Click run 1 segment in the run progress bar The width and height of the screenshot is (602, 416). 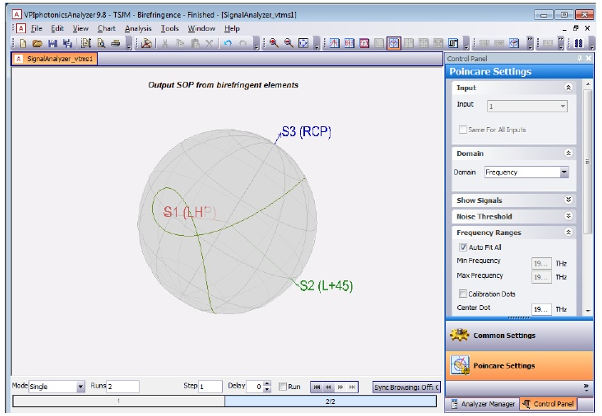[x=119, y=401]
